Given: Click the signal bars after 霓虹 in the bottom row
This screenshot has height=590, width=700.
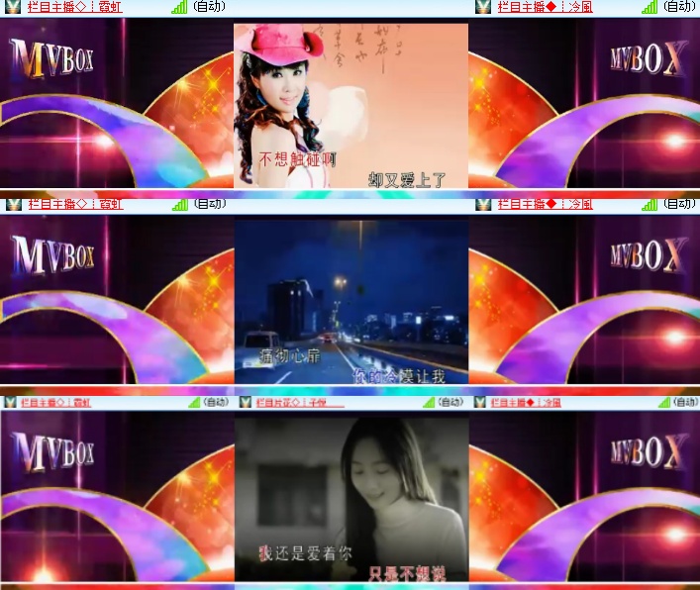Looking at the screenshot, I should [194, 403].
